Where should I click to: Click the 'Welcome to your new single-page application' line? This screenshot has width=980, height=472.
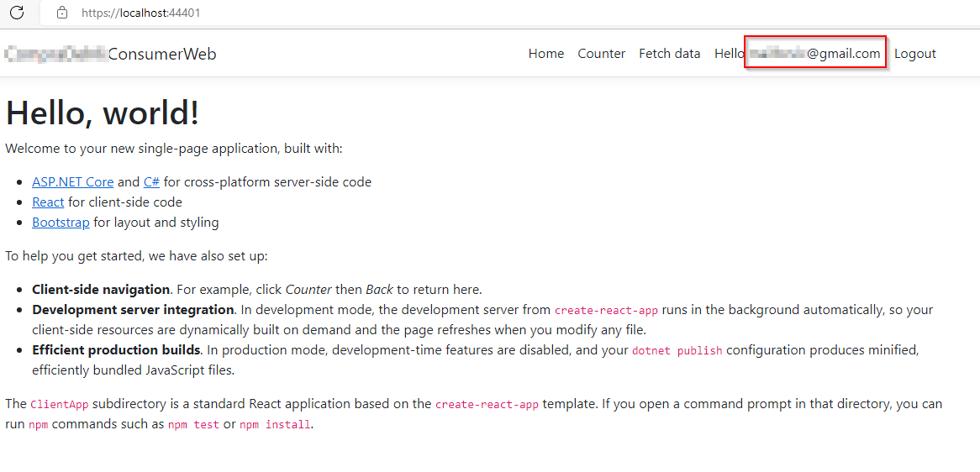[174, 149]
